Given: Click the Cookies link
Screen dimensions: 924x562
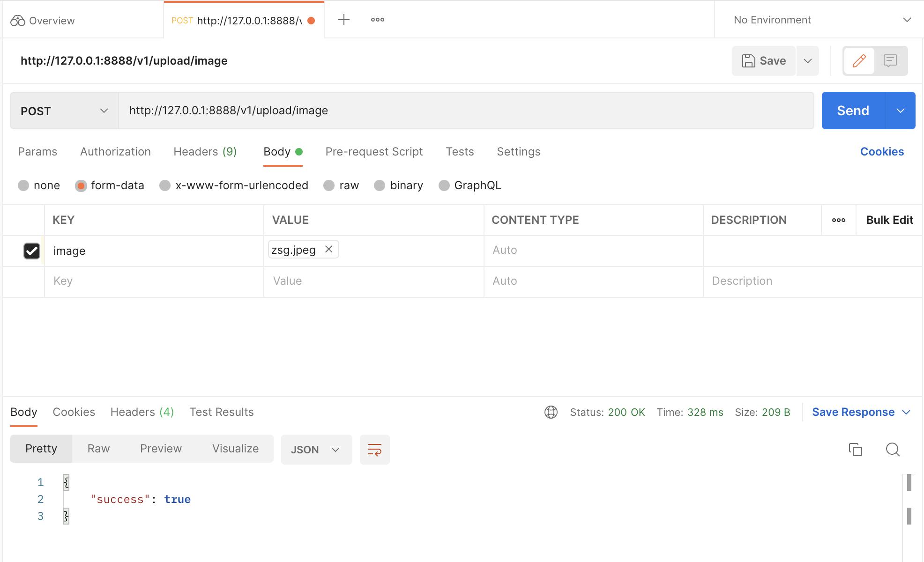Looking at the screenshot, I should tap(881, 152).
